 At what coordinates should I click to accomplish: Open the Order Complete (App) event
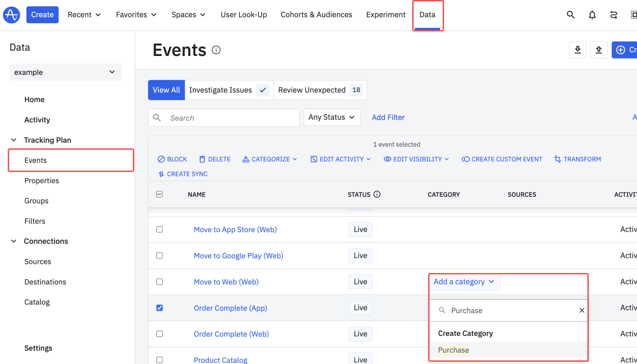(230, 308)
